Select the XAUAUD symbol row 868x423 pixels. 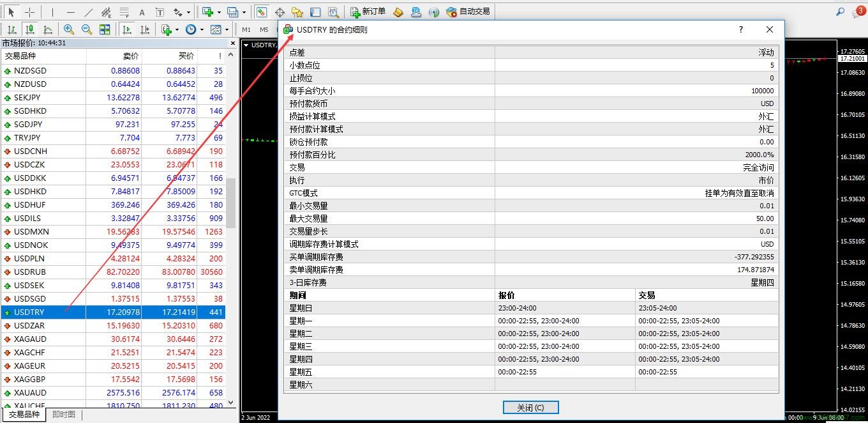[x=113, y=393]
